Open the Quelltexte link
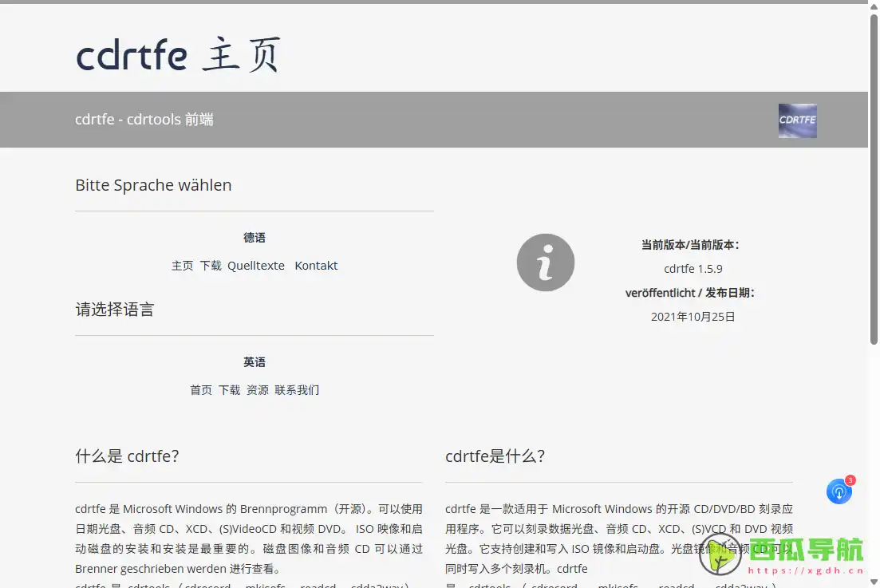The height and width of the screenshot is (588, 880). tap(256, 266)
